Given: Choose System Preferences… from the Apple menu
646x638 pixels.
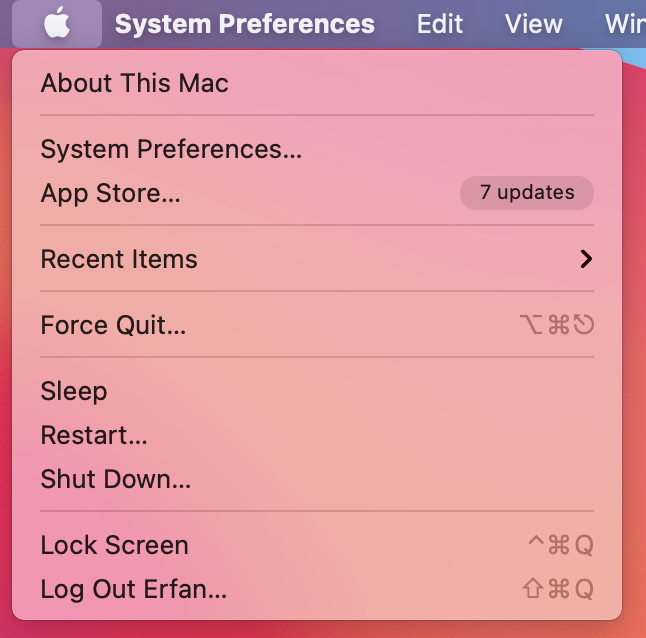Looking at the screenshot, I should point(171,149).
